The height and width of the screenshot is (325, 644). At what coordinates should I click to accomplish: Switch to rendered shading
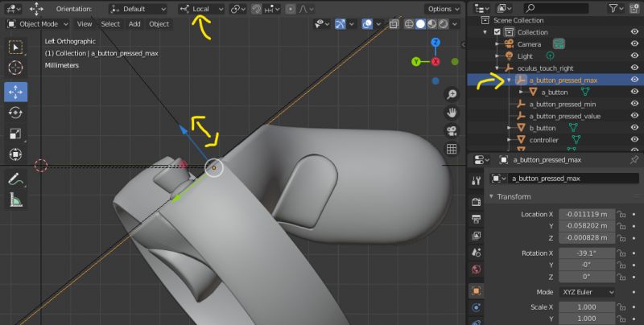[x=444, y=24]
